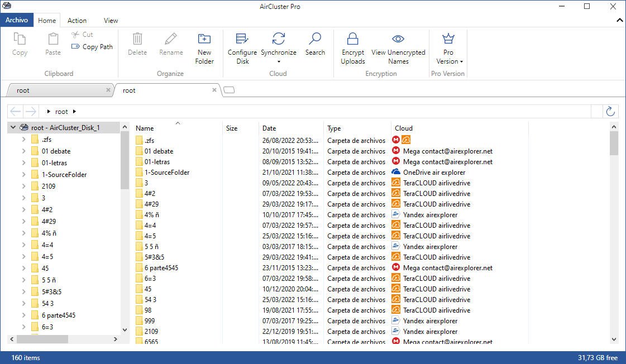Screen dimensions: 626x364
Task: Close the first root tab
Action: pos(108,90)
